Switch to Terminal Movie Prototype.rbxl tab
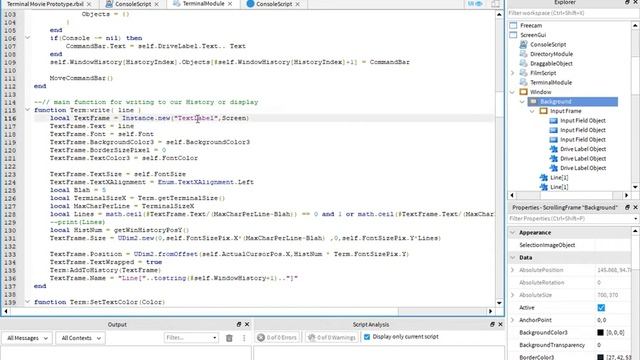The height and width of the screenshot is (360, 640). tap(45, 4)
